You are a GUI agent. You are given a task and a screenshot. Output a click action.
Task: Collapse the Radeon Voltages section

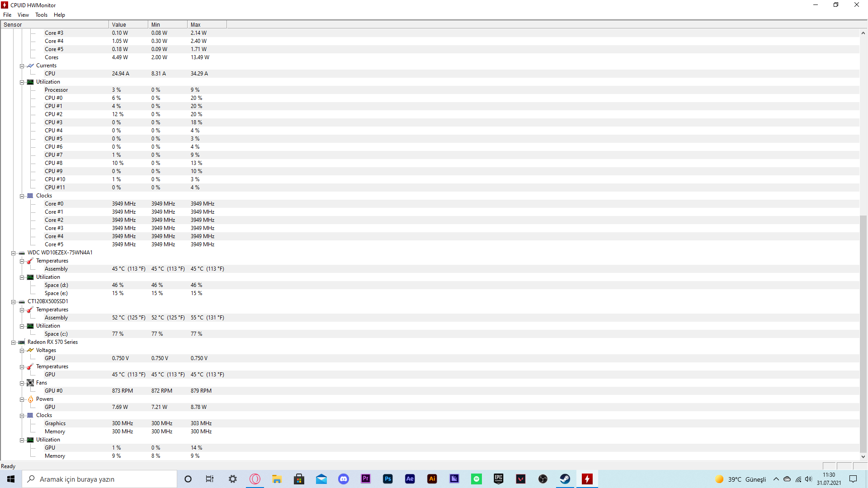tap(22, 351)
